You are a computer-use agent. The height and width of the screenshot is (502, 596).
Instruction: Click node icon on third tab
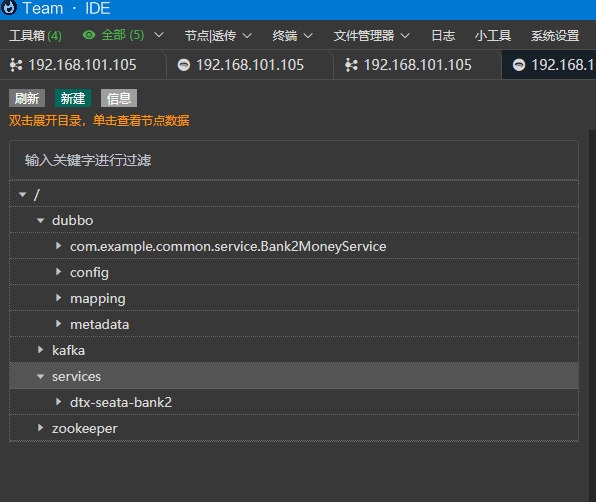351,65
